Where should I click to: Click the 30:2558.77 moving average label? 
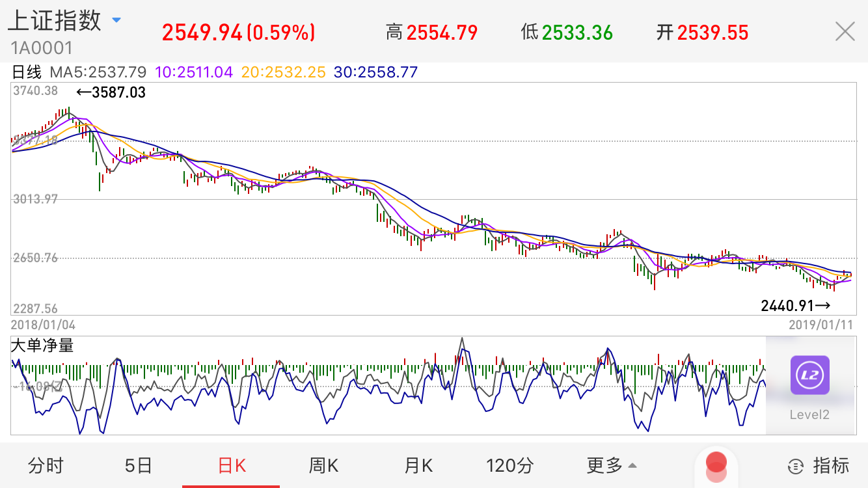coord(375,72)
